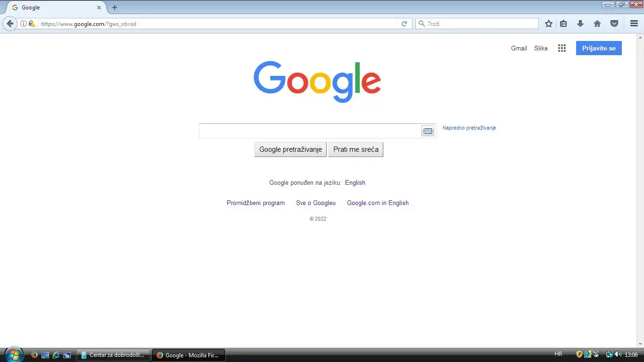
Task: Reload the page with the refresh icon
Action: point(404,24)
